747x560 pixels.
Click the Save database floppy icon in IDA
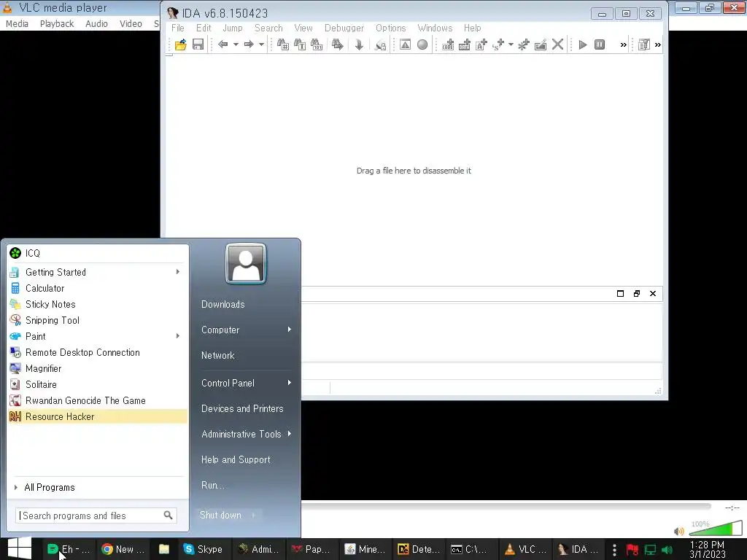(198, 44)
